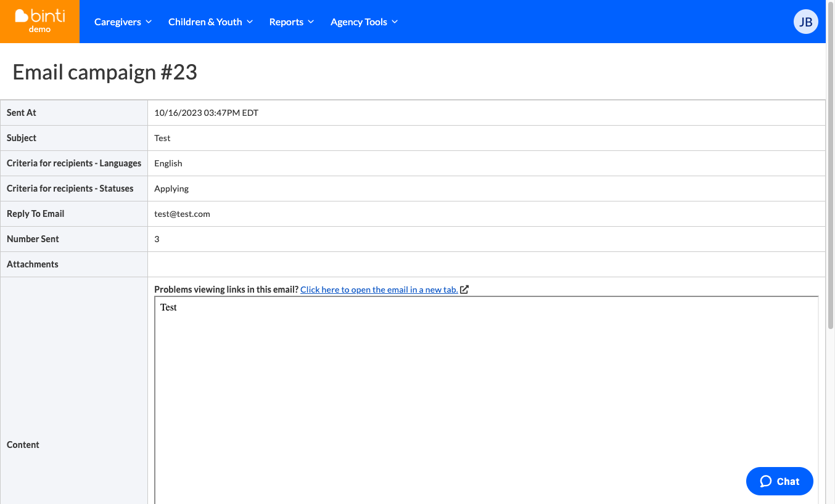The width and height of the screenshot is (835, 504).
Task: Click the external link icon beside the email link
Action: click(464, 290)
